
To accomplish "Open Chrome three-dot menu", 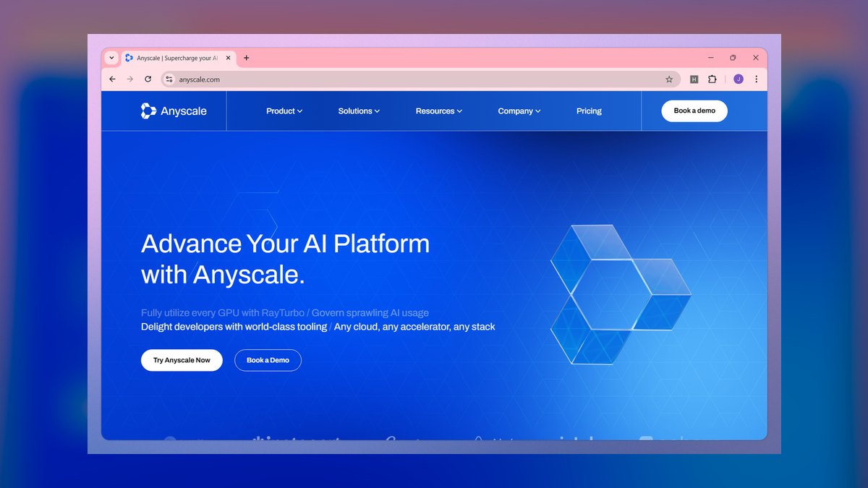I will point(757,80).
